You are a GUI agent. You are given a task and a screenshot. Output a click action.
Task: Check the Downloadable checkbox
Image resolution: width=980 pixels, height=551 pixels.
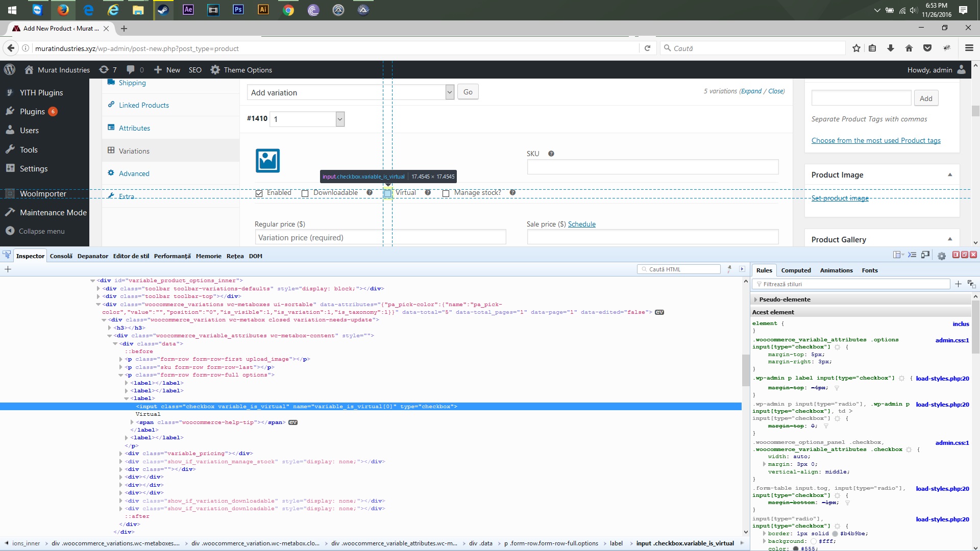coord(305,193)
